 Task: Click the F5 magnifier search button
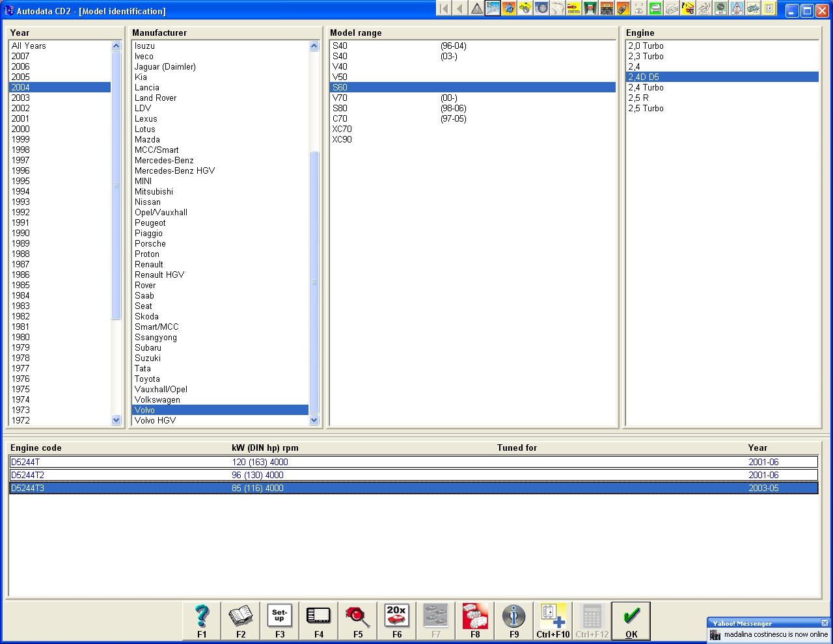pyautogui.click(x=358, y=621)
